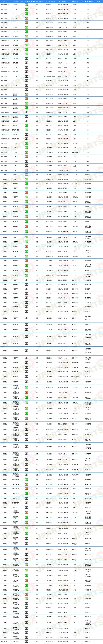The image size is (103, 644).
Task: Click the Opis column header
Action: (99, 1)
